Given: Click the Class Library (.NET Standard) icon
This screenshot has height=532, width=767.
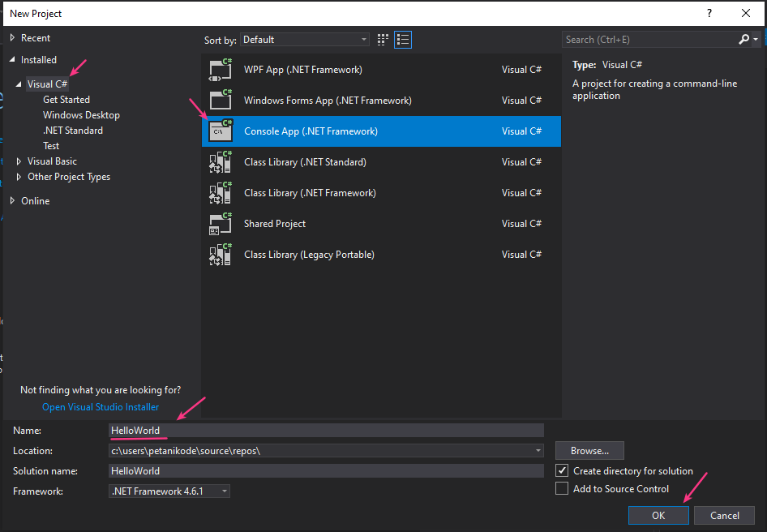Looking at the screenshot, I should coord(221,162).
